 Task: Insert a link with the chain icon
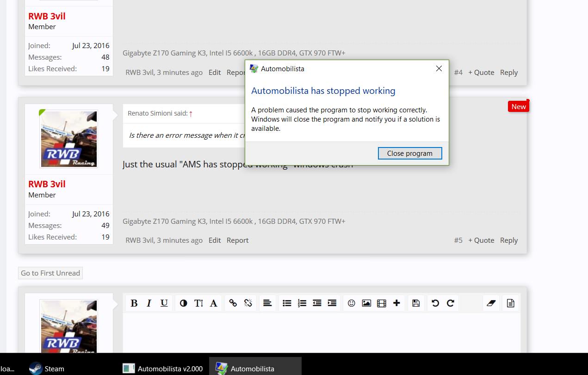233,303
